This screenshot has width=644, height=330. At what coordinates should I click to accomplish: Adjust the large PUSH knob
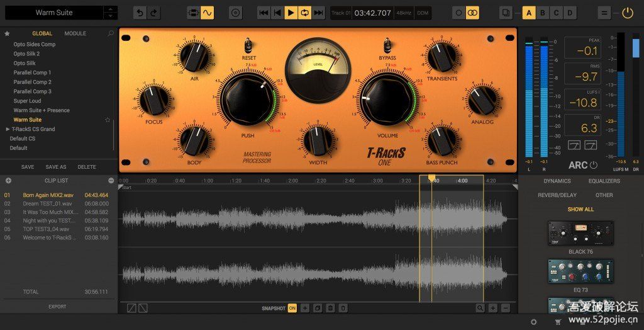click(247, 99)
